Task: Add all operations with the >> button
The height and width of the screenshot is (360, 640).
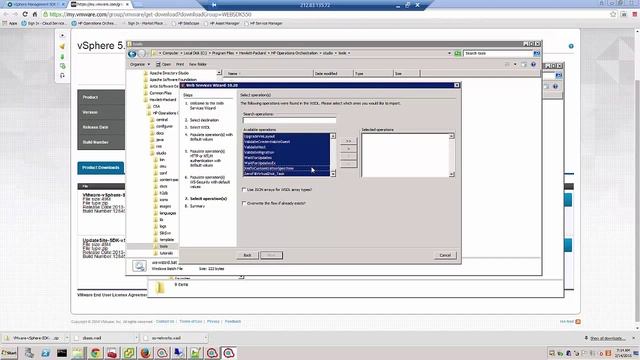Action: 348,141
